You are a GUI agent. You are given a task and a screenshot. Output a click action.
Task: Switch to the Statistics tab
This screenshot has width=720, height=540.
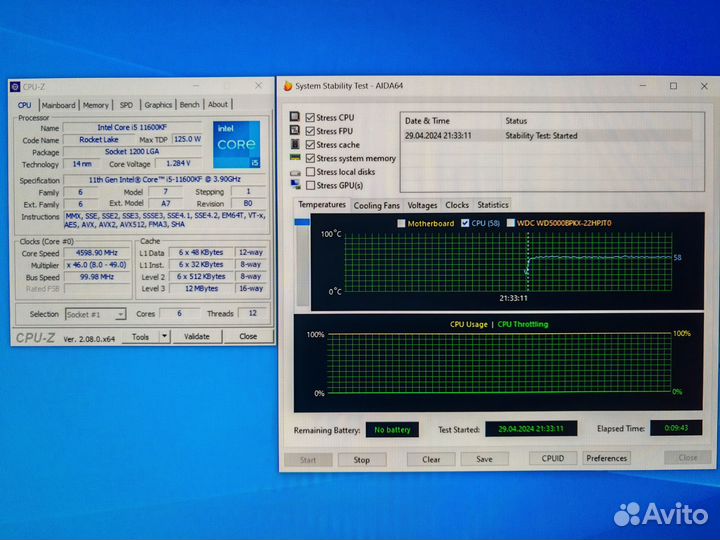click(493, 205)
